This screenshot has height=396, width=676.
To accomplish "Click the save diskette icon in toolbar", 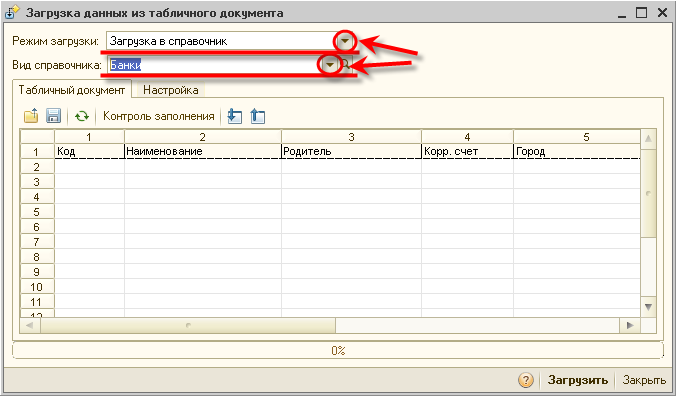I will (x=53, y=116).
